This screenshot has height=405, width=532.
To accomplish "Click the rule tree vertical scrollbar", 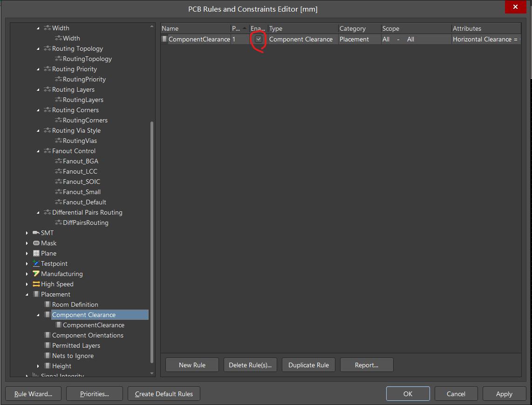I will (152, 242).
